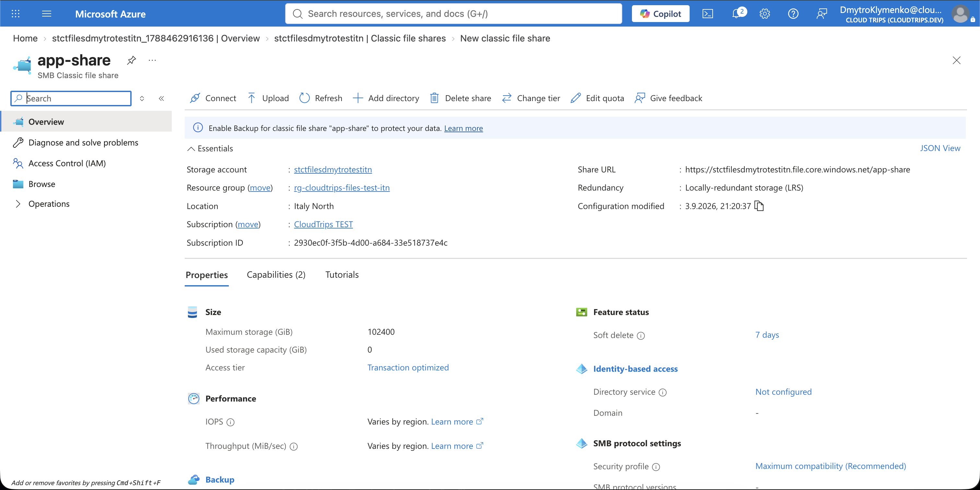Switch to the Tutorials tab

342,275
